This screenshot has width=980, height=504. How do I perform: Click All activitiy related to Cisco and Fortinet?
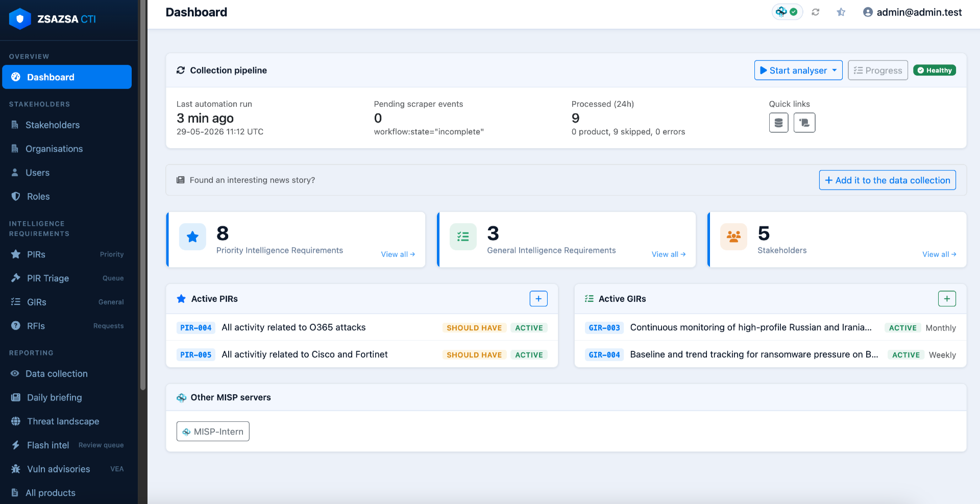click(x=305, y=354)
